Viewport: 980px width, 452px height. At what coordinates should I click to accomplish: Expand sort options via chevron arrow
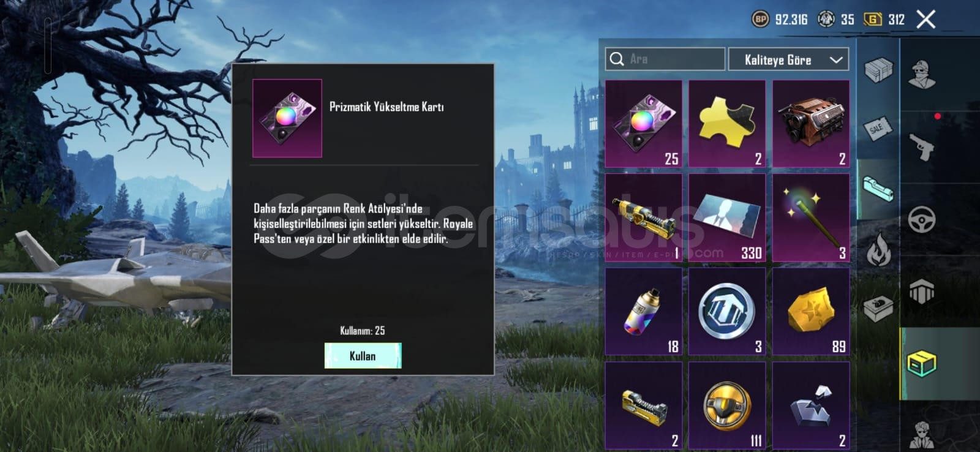tap(836, 60)
